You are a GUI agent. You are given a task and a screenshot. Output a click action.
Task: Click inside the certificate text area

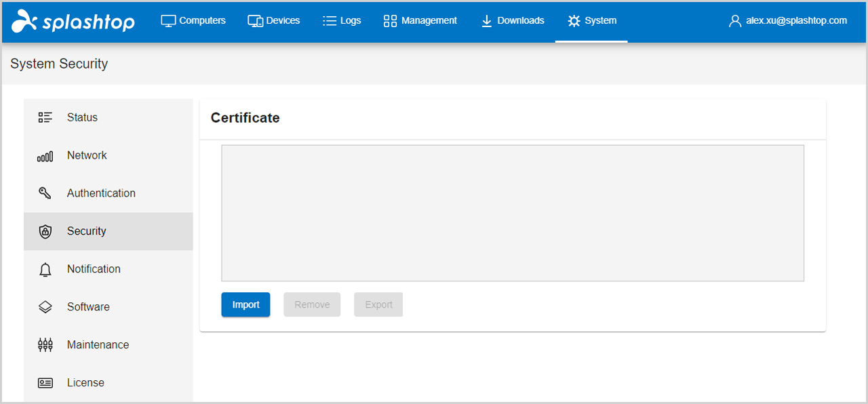tap(513, 213)
